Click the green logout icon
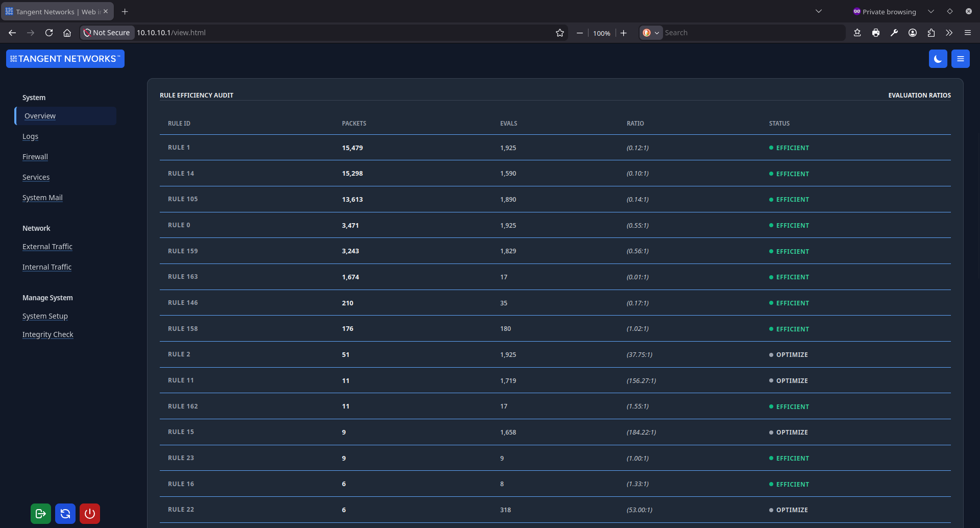Viewport: 980px width, 528px height. (41, 514)
